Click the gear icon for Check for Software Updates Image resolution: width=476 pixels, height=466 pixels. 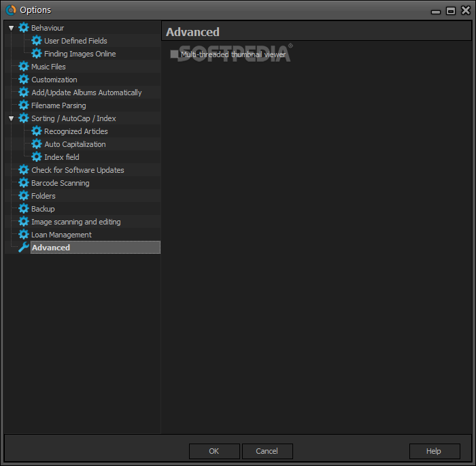24,170
